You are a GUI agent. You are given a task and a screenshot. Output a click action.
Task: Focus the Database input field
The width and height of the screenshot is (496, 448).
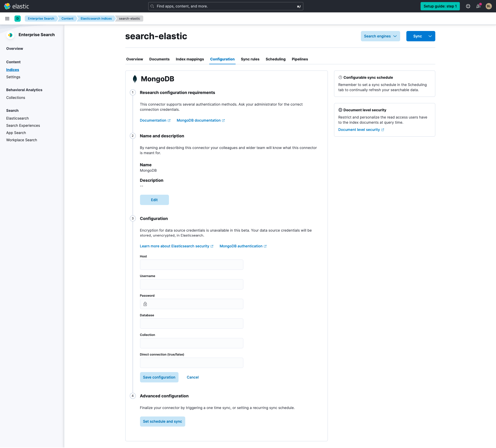[x=192, y=324]
